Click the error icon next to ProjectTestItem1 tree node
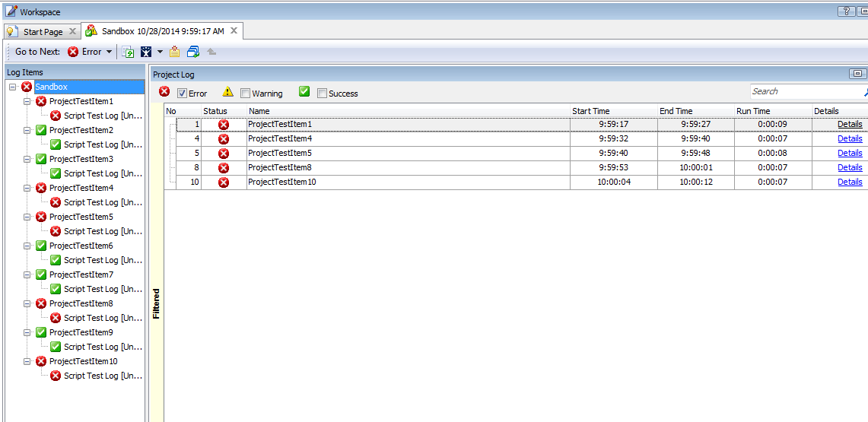The height and width of the screenshot is (422, 868). [41, 102]
